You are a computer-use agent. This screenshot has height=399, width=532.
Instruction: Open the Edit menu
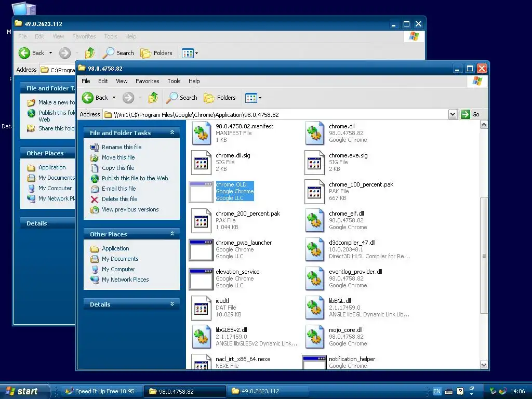pyautogui.click(x=103, y=81)
